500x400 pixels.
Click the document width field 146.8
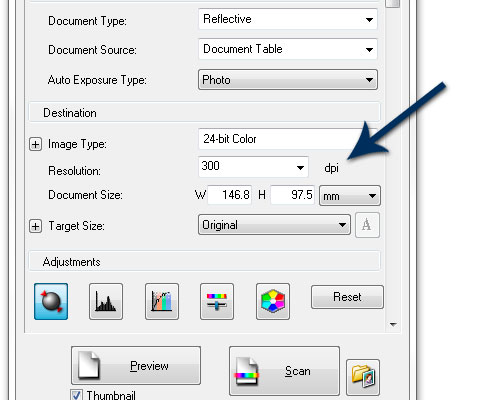click(230, 195)
